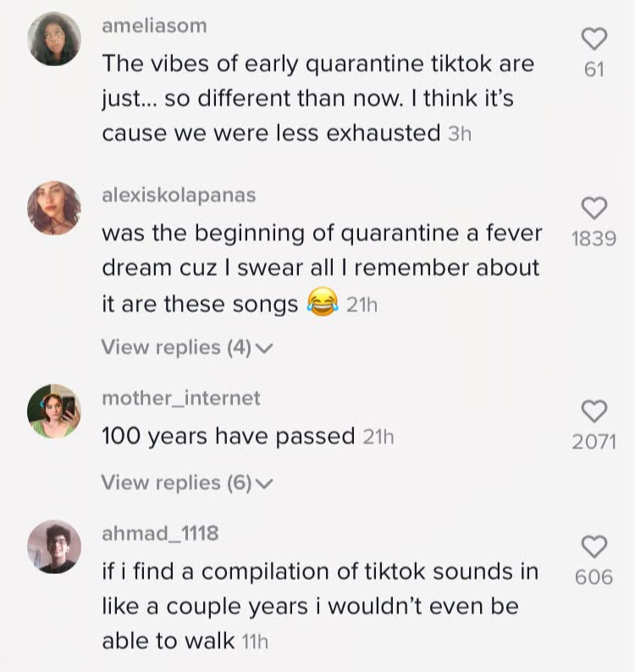Expand 'View replies (6)' under mother_internet
Viewport: 635px width, 672px height.
176,482
